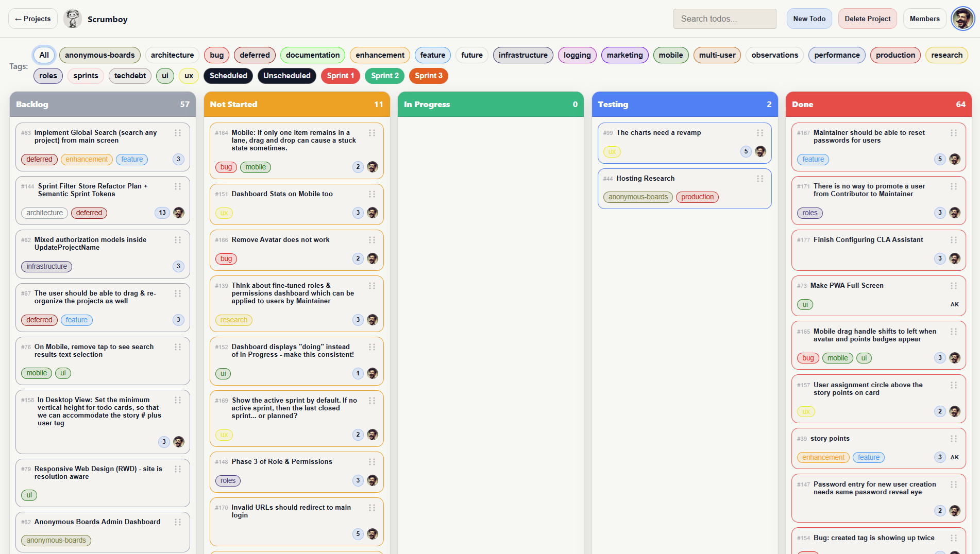Grab the drag handle on card #63
The image size is (980, 554).
point(178,133)
